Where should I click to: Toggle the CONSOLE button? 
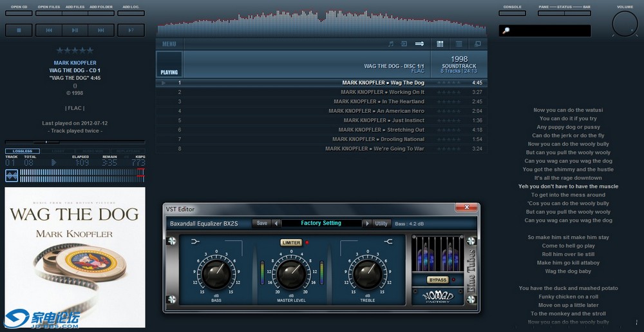(512, 13)
